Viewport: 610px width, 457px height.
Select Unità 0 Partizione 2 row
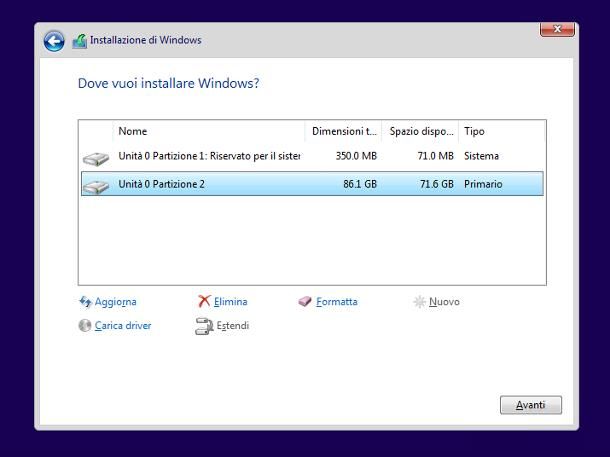click(x=312, y=184)
